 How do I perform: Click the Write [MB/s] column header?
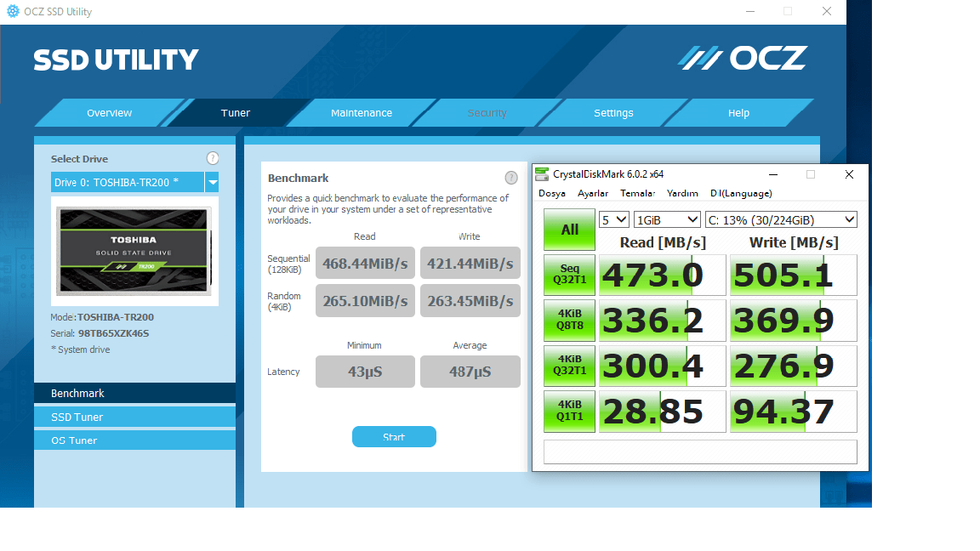pyautogui.click(x=794, y=242)
